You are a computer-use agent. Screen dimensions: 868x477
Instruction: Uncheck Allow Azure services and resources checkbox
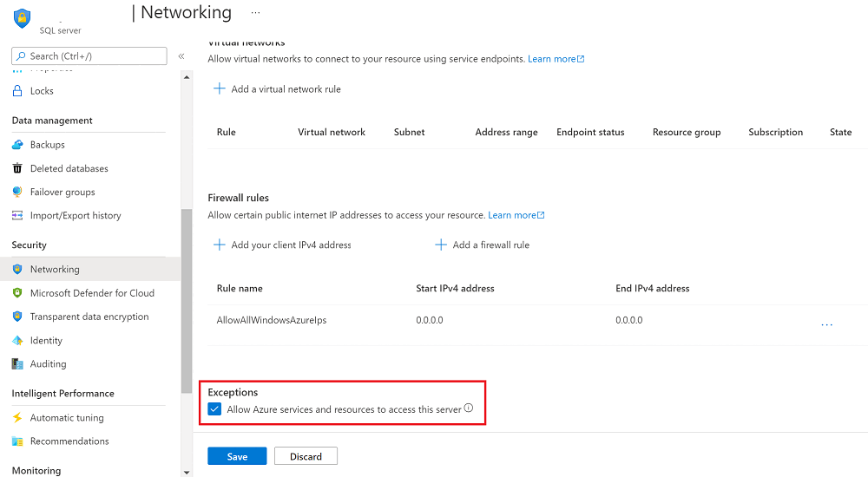[215, 409]
